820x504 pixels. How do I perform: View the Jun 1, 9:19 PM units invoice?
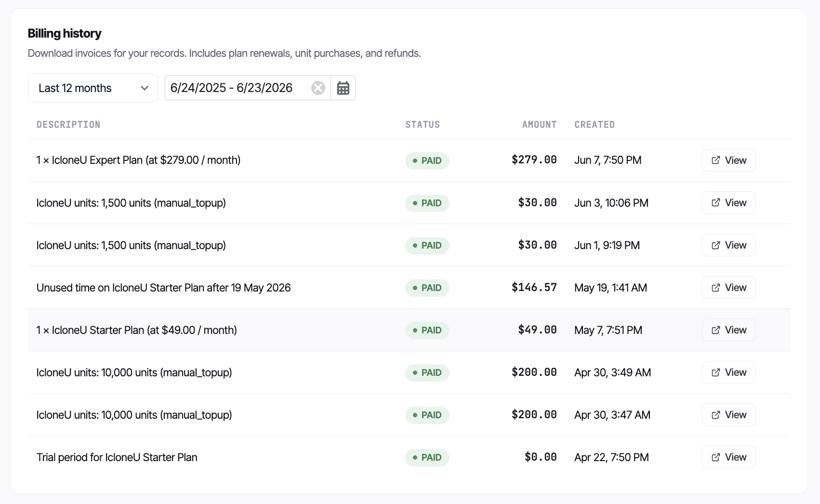[728, 245]
